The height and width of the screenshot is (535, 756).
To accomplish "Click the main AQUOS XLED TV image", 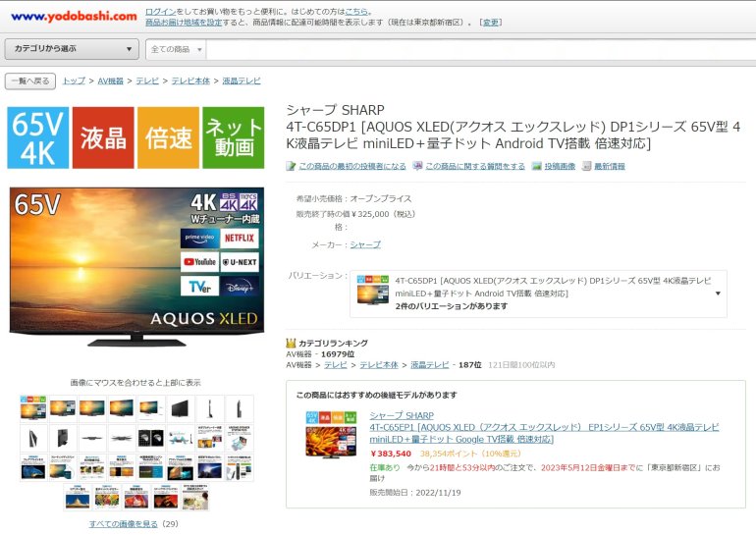I will (x=136, y=267).
